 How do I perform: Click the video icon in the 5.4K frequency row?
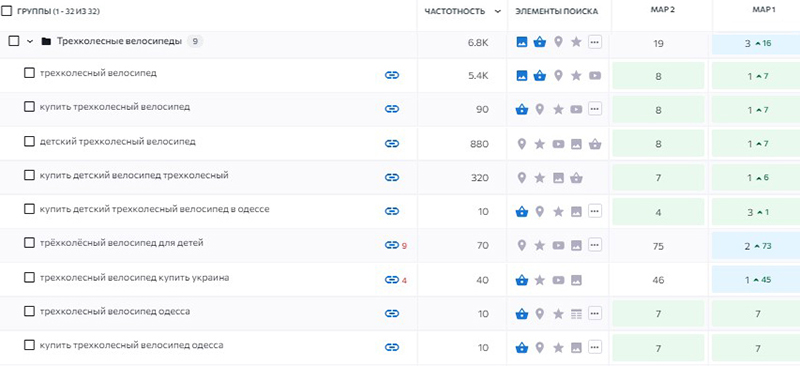594,76
